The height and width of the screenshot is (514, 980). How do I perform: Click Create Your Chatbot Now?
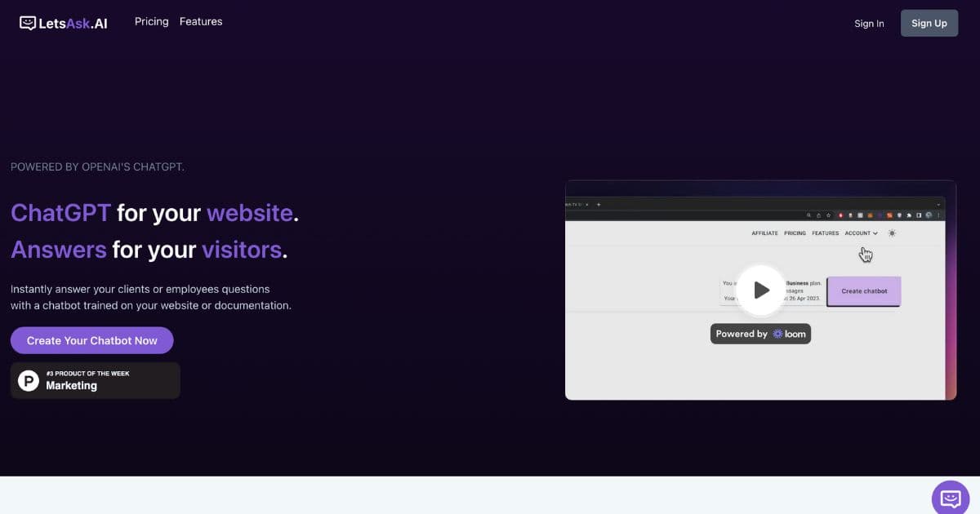[92, 340]
